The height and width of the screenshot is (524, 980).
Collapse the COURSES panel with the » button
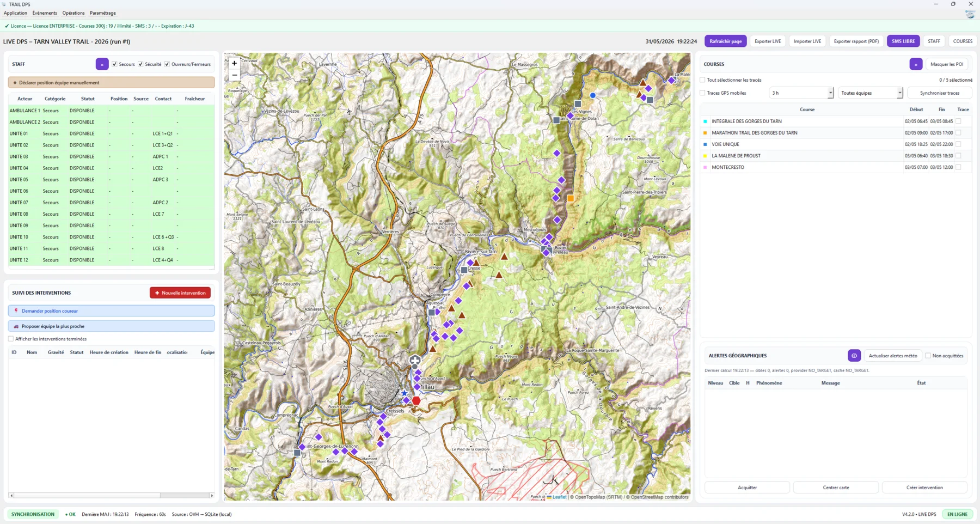pos(916,64)
